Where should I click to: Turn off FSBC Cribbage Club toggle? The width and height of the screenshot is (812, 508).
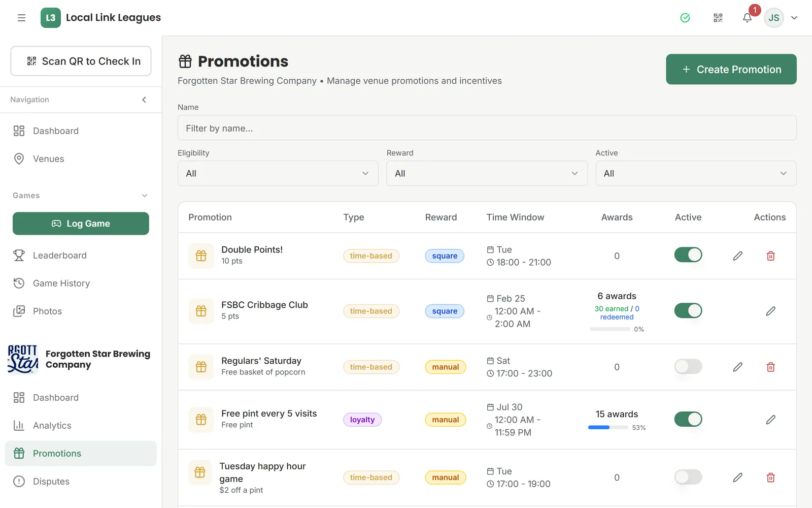pyautogui.click(x=688, y=310)
